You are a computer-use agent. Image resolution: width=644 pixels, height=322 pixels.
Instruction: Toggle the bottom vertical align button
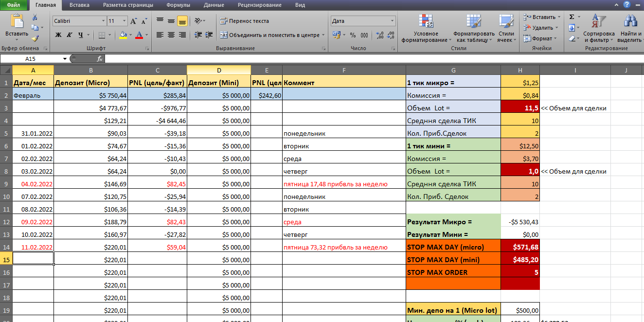pos(182,21)
